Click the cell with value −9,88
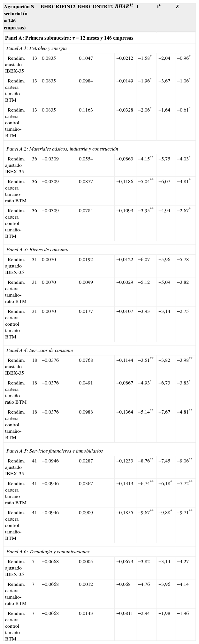The width and height of the screenshot is (199, 644). tap(165, 513)
